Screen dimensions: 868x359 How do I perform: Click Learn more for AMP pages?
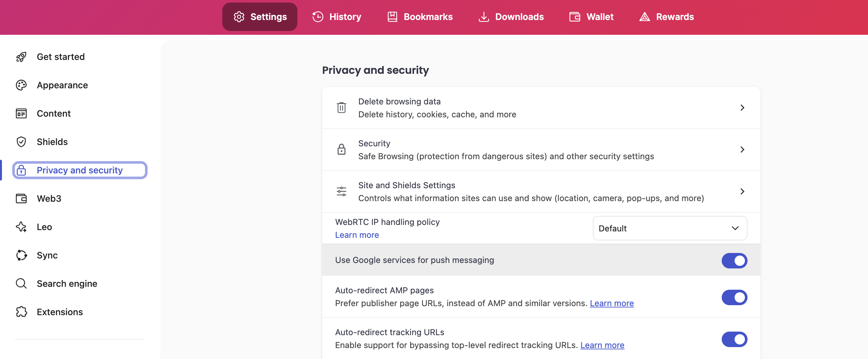click(611, 303)
